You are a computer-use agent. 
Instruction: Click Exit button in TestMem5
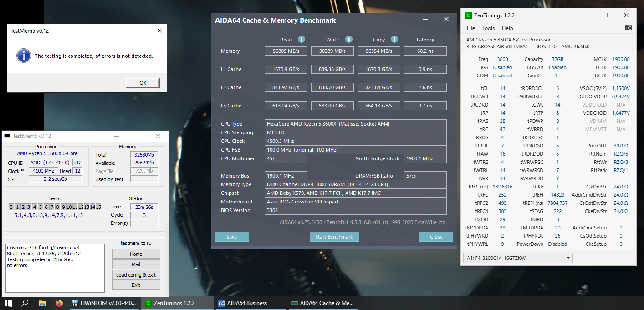136,285
